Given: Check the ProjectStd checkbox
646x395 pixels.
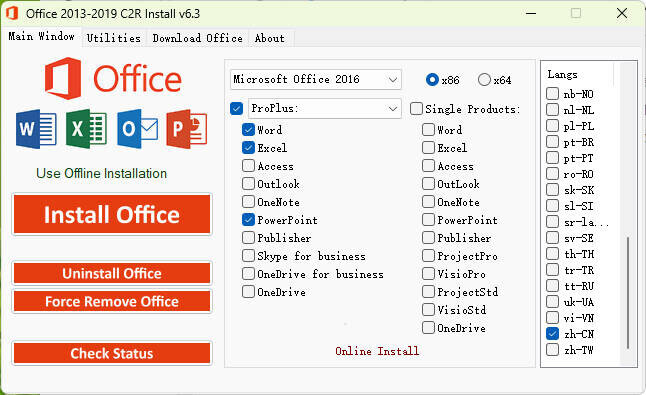Looking at the screenshot, I should coord(428,292).
